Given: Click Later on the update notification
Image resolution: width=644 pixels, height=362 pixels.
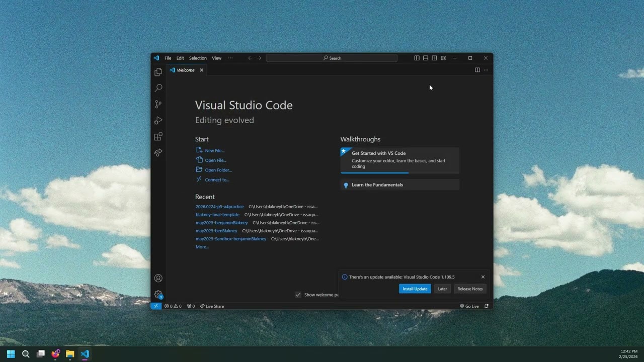Looking at the screenshot, I should tap(443, 289).
